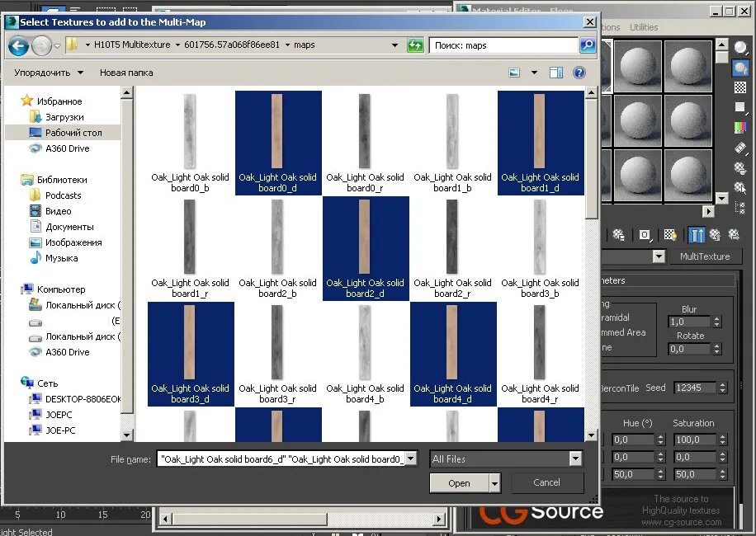Select Компьютер in the sidebar

point(61,289)
